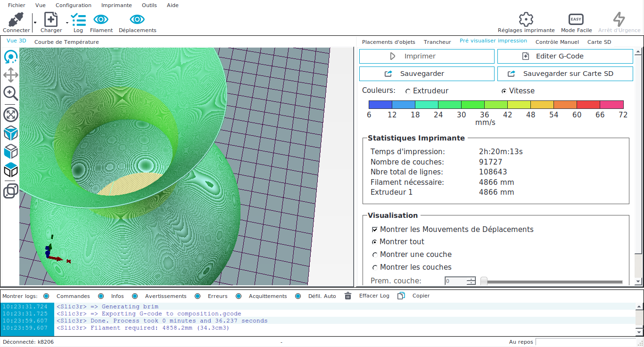The width and height of the screenshot is (644, 347).
Task: Open the Trancheur tab
Action: [x=438, y=42]
